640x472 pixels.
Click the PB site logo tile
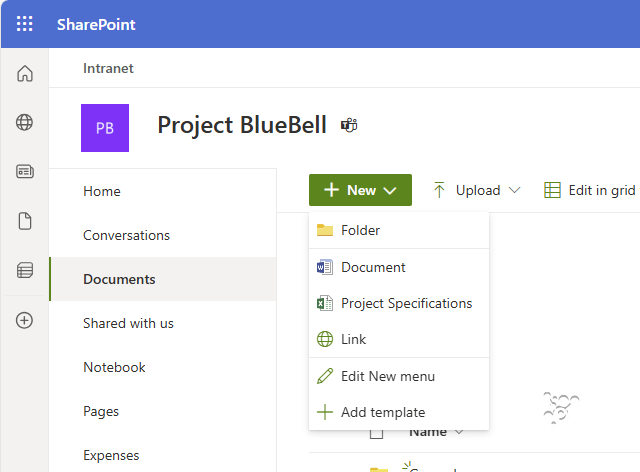105,128
